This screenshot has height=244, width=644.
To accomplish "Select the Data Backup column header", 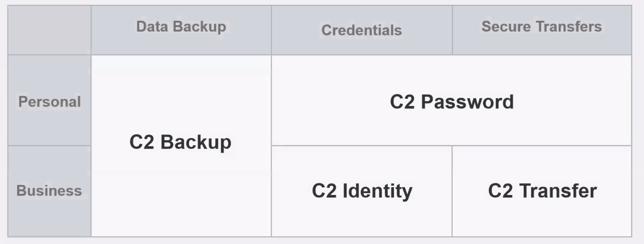I will pos(181,30).
